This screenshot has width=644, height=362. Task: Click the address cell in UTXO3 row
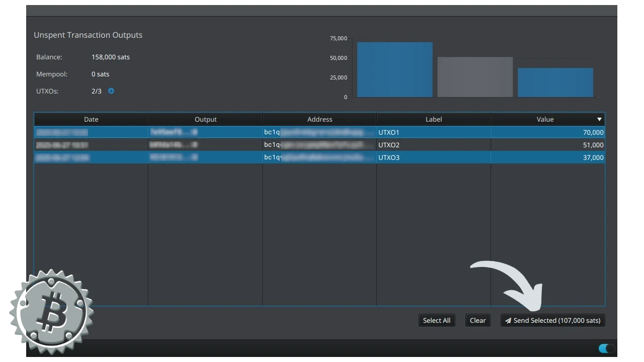click(x=319, y=157)
